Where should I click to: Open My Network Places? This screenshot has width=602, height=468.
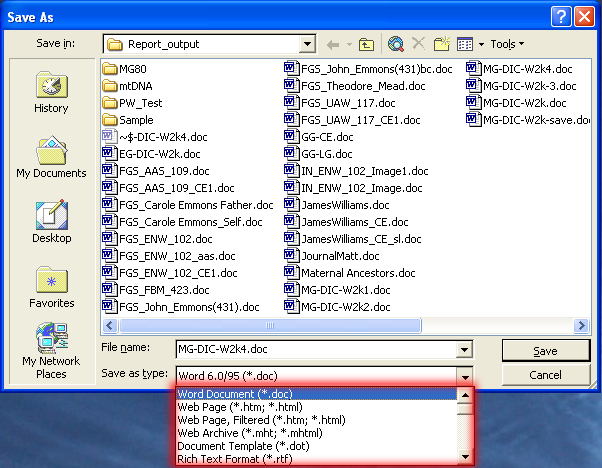pos(51,351)
